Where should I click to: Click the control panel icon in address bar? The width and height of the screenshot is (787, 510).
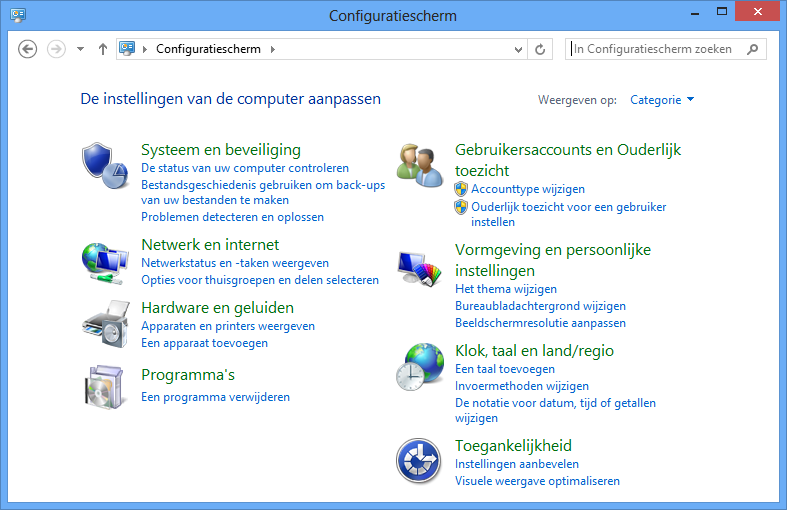click(127, 49)
